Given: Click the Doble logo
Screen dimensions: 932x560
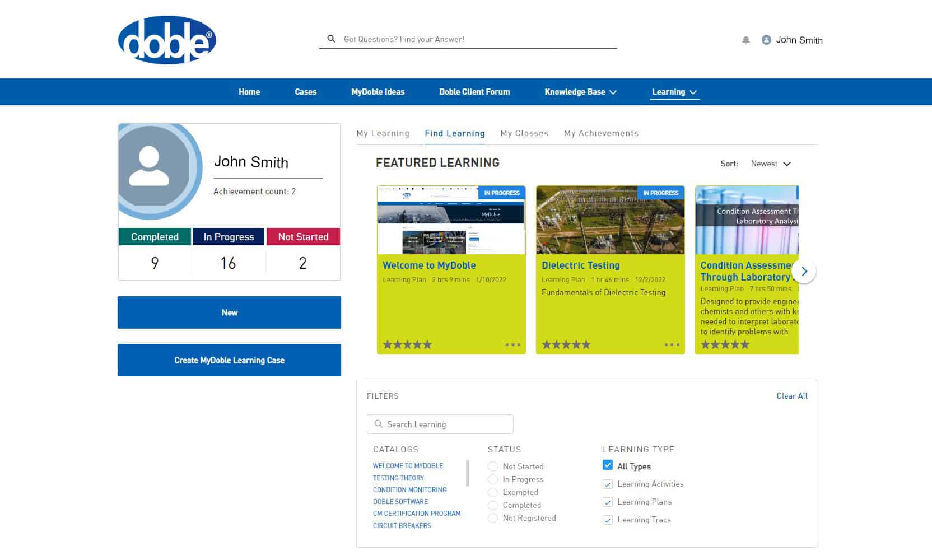Looking at the screenshot, I should click(x=167, y=40).
